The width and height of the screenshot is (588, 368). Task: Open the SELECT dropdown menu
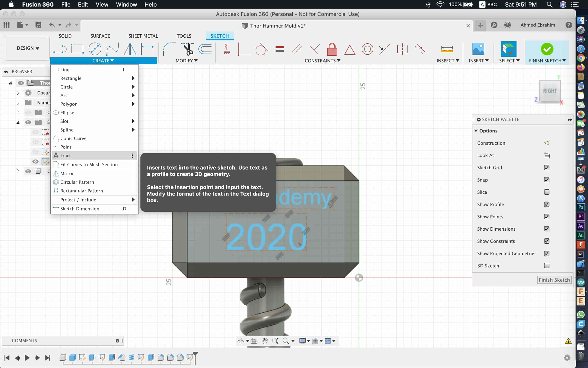pos(509,61)
